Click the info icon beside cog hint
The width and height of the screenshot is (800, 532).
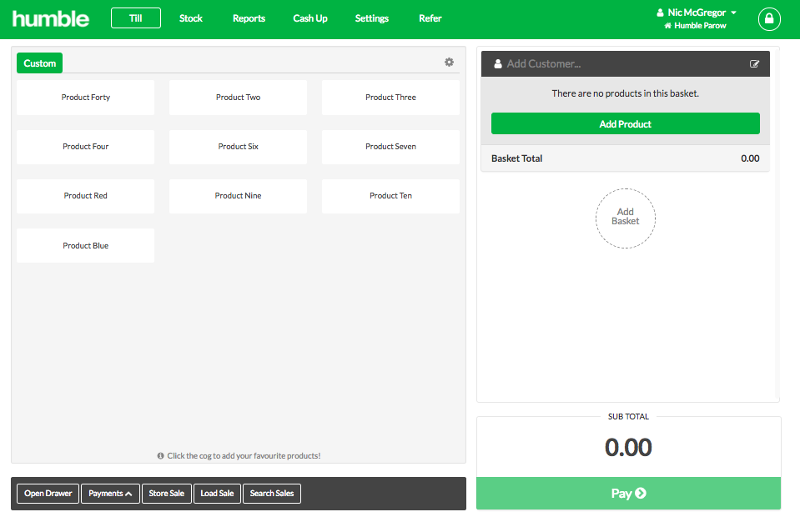pos(160,456)
